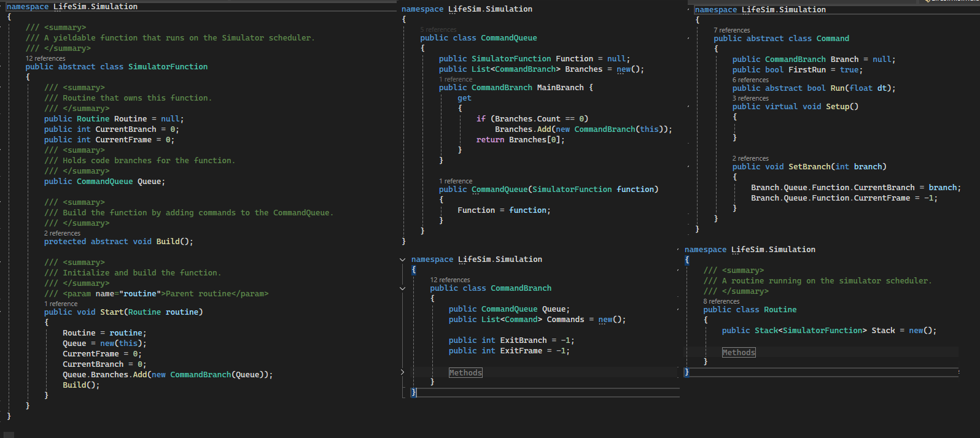Show 6 references above the Run method

pyautogui.click(x=750, y=80)
